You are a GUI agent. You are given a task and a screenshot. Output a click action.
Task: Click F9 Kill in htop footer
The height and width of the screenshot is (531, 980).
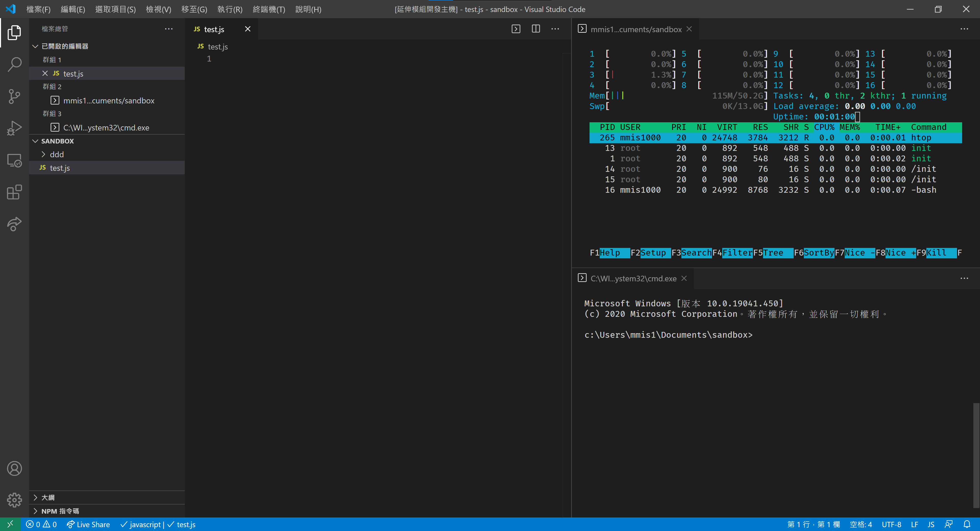[936, 253]
